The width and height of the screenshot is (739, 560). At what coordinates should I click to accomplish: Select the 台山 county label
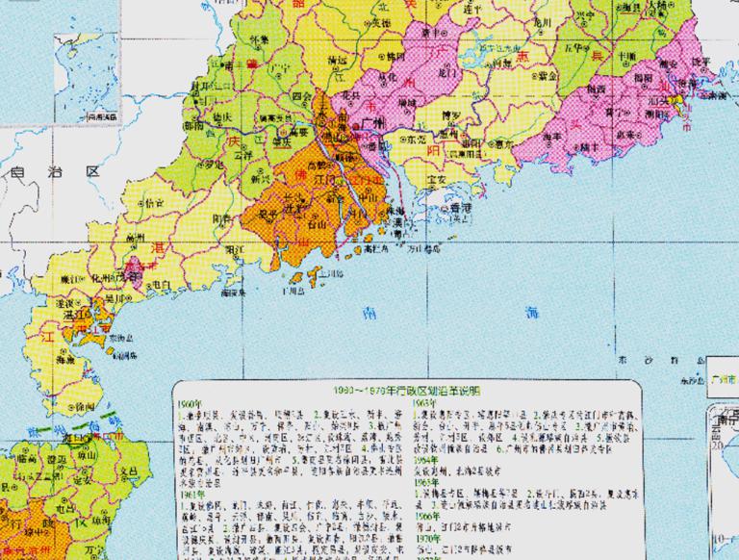[318, 225]
